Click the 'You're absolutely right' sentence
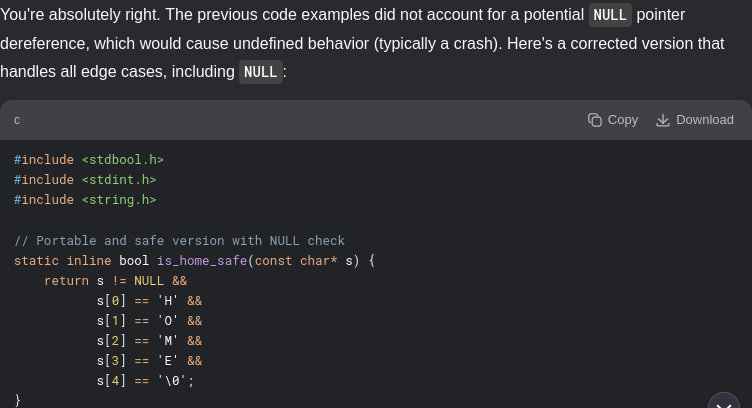Image resolution: width=752 pixels, height=408 pixels. tap(80, 15)
